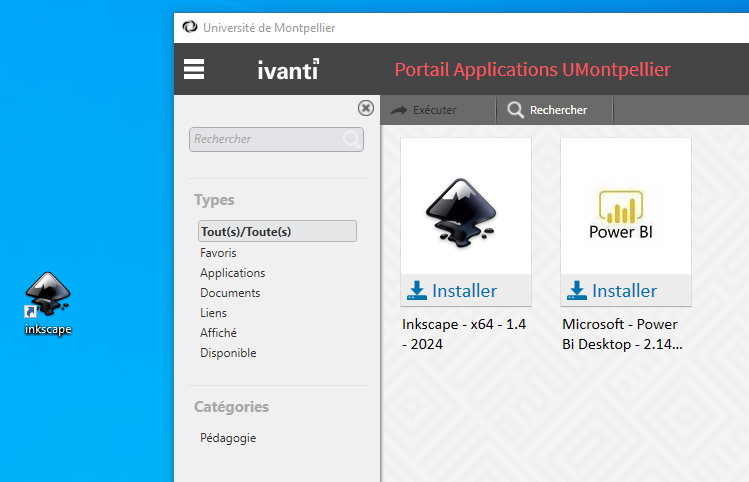Open the Inkscape desktop shortcut
Screen dimensions: 749x482
pos(48,300)
